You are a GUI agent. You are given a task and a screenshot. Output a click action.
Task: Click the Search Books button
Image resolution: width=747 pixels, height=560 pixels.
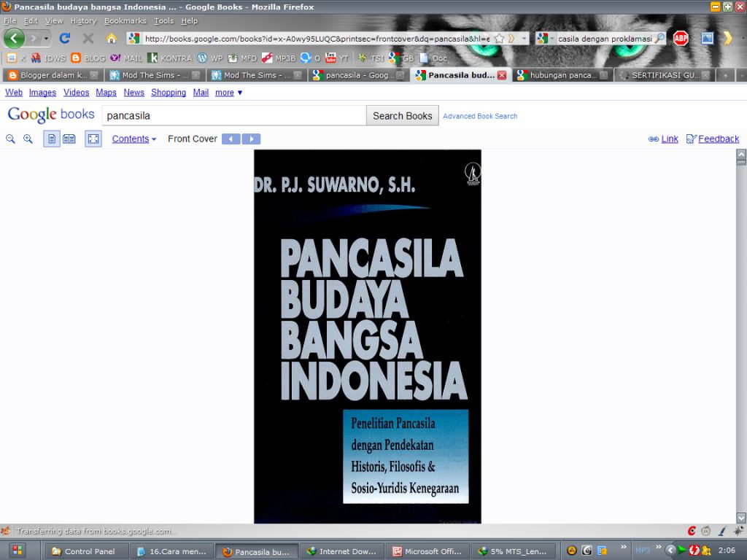402,115
